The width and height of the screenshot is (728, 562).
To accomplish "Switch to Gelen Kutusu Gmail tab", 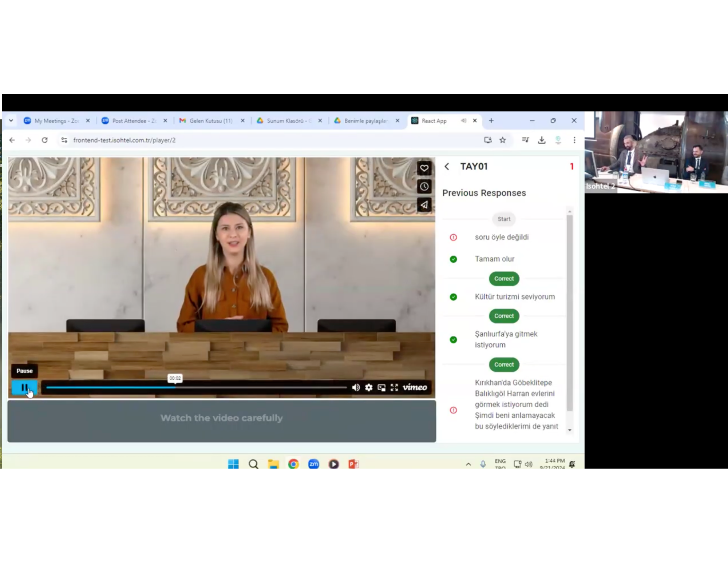I will click(x=211, y=121).
